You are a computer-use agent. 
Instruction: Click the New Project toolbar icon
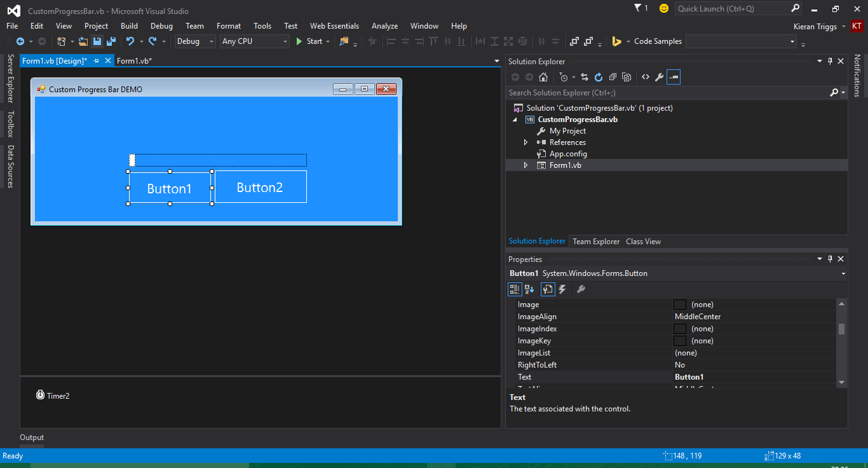pos(62,41)
